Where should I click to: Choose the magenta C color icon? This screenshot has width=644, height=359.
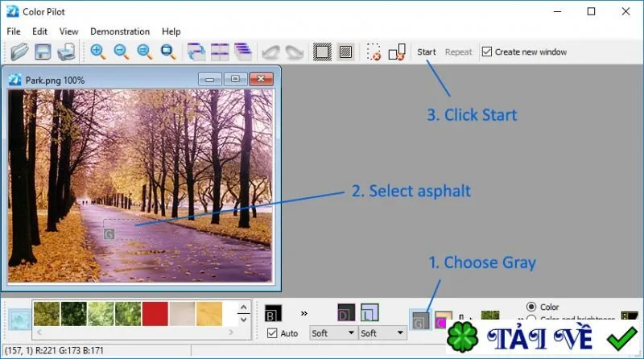(444, 320)
